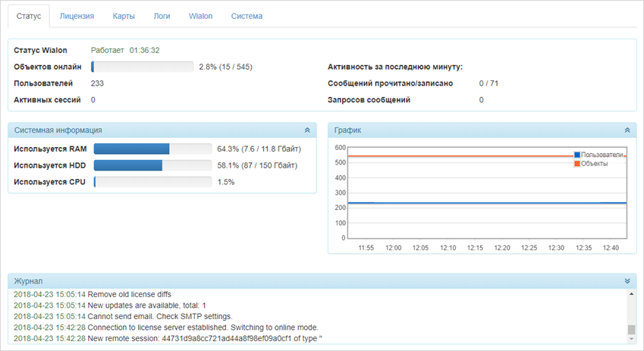Screen dimensions: 644x351
Task: Select the Логи tab
Action: [x=162, y=16]
